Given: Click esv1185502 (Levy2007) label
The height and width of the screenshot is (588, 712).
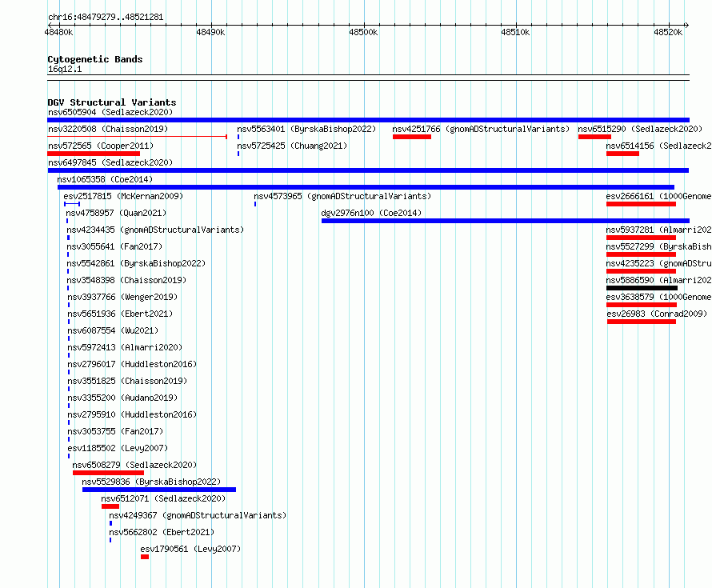Looking at the screenshot, I should point(118,448).
